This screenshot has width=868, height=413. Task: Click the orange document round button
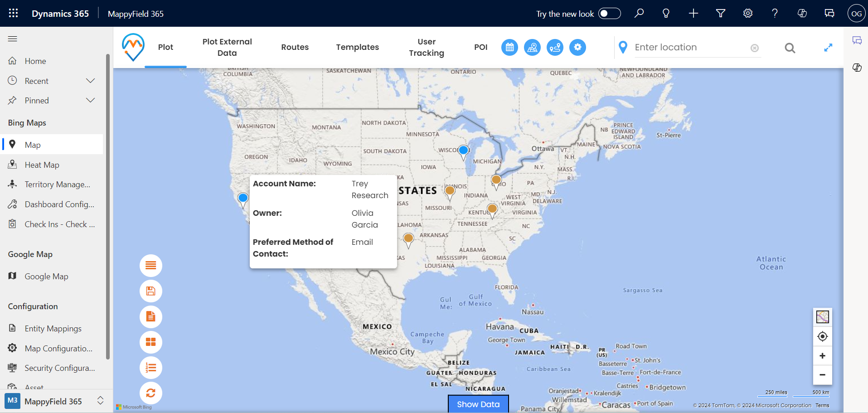click(151, 316)
